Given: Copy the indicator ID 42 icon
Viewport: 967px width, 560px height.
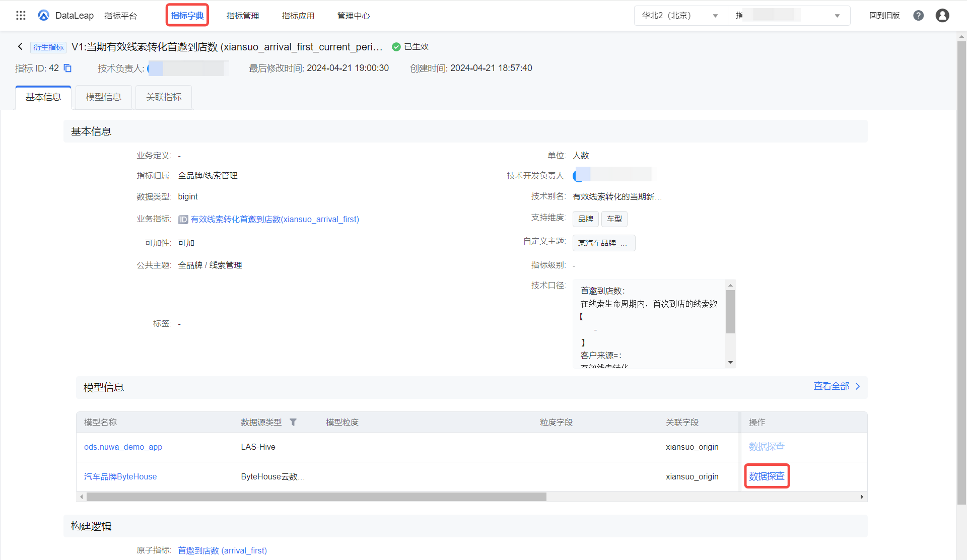Looking at the screenshot, I should pyautogui.click(x=67, y=68).
